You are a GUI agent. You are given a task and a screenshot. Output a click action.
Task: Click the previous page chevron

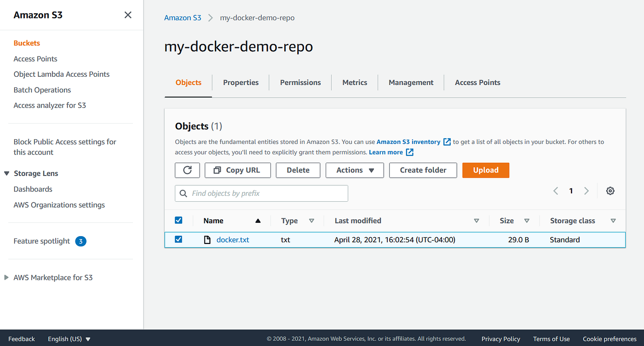point(555,190)
